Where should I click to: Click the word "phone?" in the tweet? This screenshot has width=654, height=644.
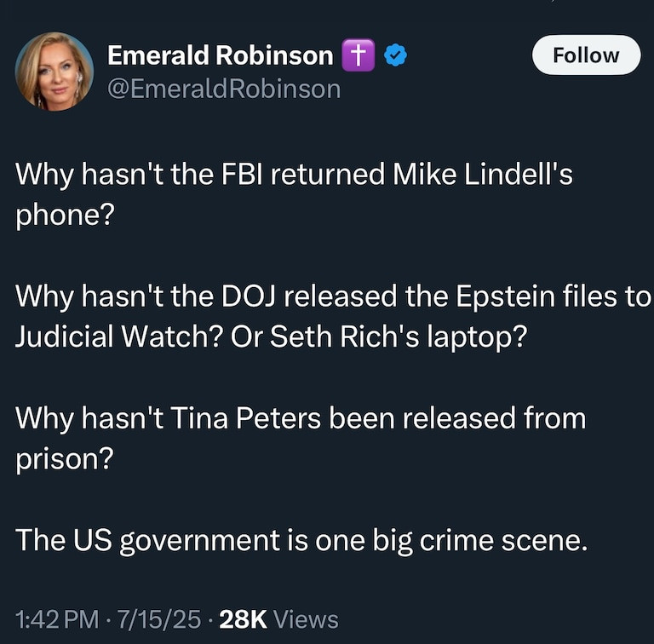pos(65,216)
